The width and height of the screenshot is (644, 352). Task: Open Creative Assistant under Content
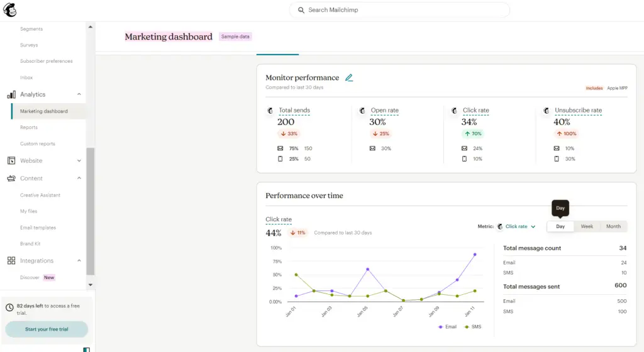click(x=40, y=195)
